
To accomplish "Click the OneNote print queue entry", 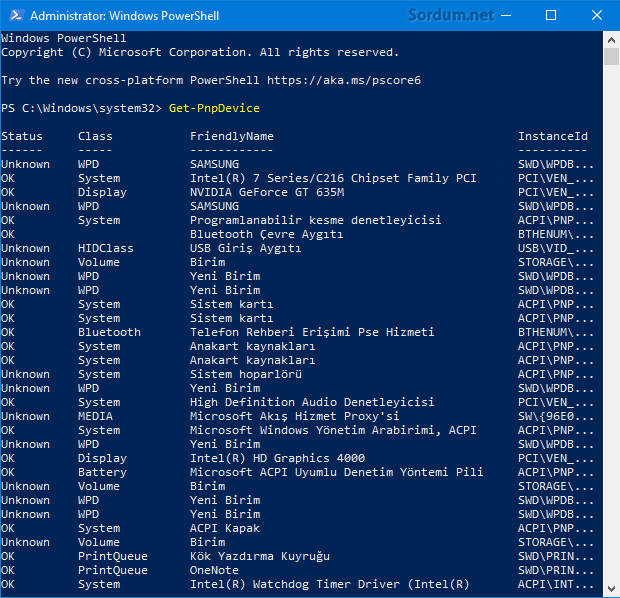I will pos(214,570).
